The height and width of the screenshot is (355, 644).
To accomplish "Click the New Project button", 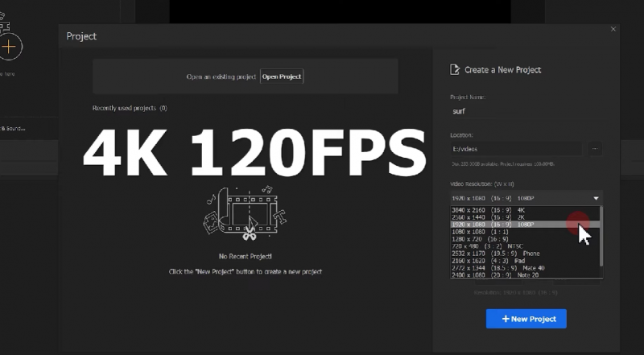I will 526,319.
